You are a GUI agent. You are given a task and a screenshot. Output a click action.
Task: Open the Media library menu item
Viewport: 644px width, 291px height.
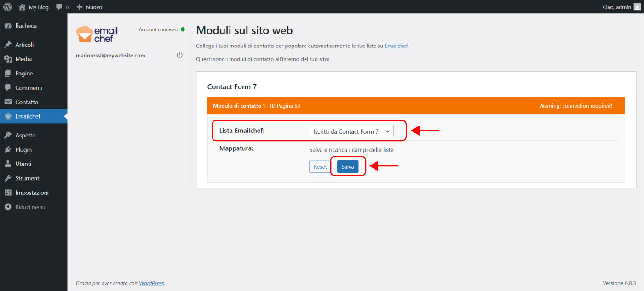tap(23, 59)
